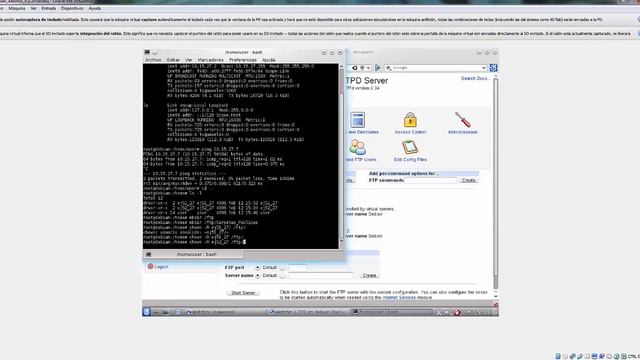640x360 pixels.
Task: Open the VirtualBox Máquina menu
Action: tap(17, 8)
